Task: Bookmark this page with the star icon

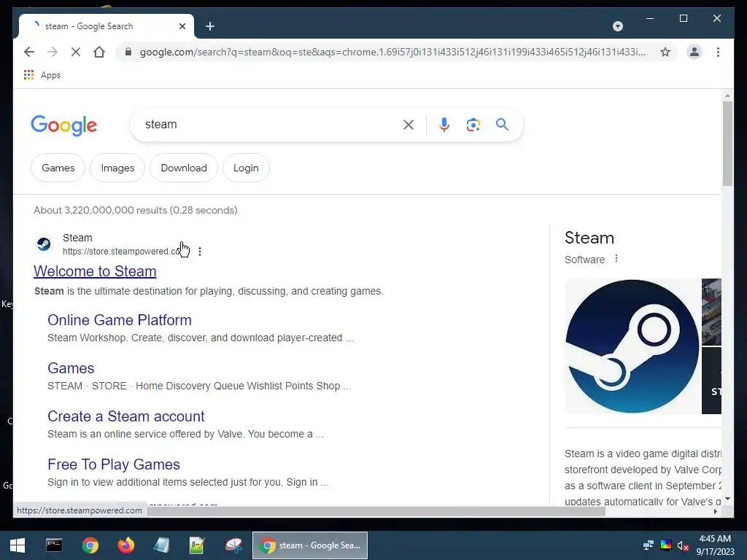Action: tap(665, 52)
